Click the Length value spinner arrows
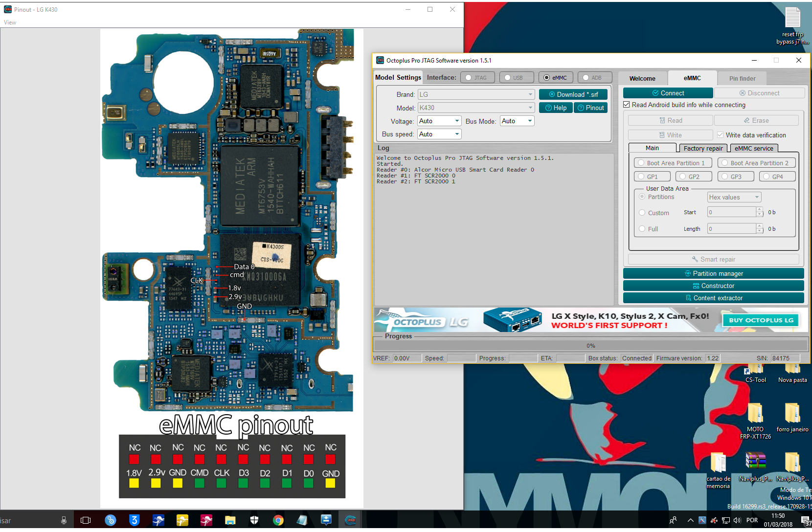 click(x=760, y=228)
